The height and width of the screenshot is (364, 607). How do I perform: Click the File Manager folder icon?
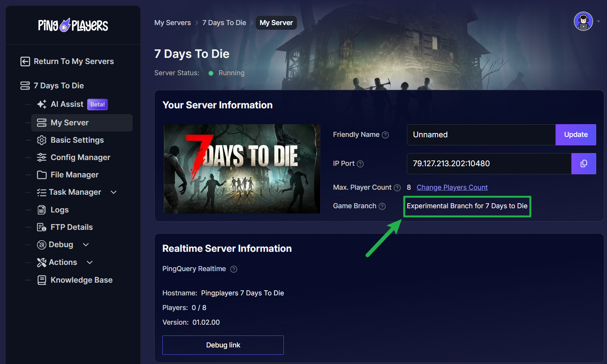[x=42, y=175]
